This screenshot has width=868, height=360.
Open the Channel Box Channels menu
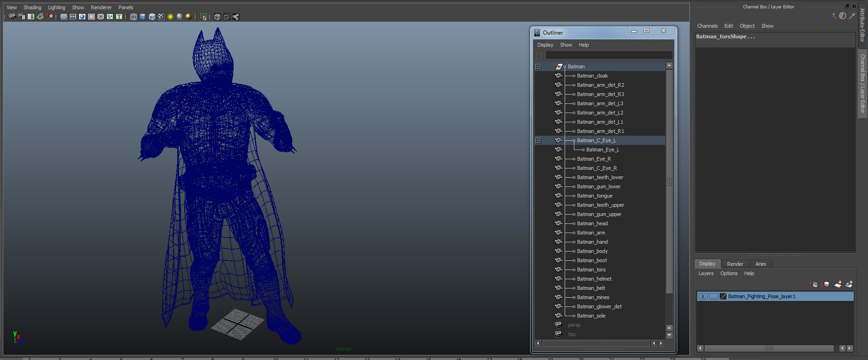tap(707, 26)
